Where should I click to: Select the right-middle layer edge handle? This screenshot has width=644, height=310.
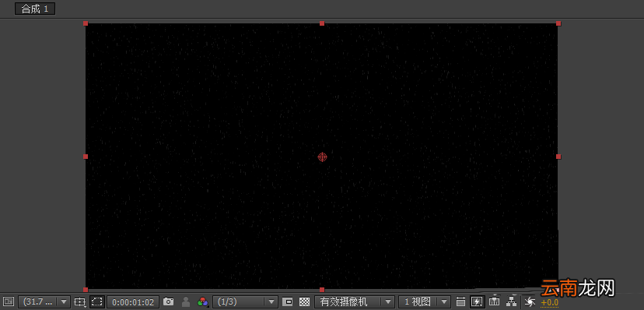click(x=558, y=157)
